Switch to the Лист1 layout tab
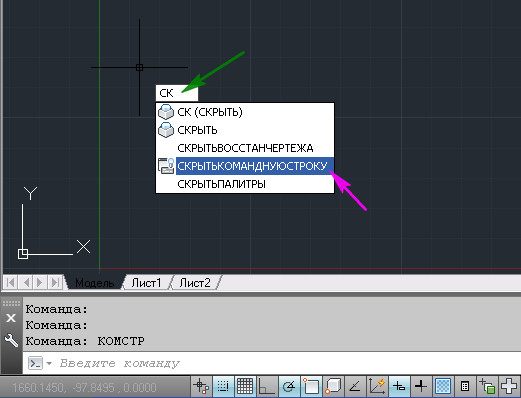The height and width of the screenshot is (398, 521). (146, 283)
